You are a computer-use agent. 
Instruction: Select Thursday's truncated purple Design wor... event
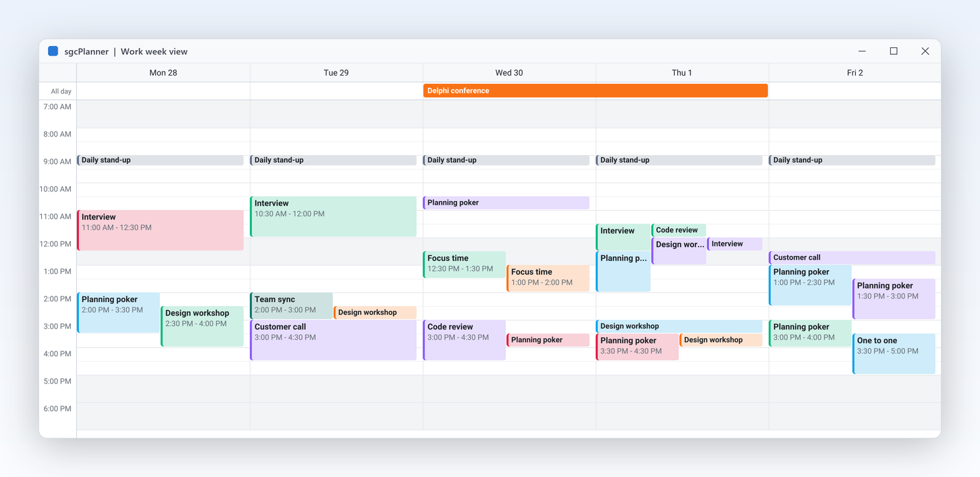click(x=679, y=251)
